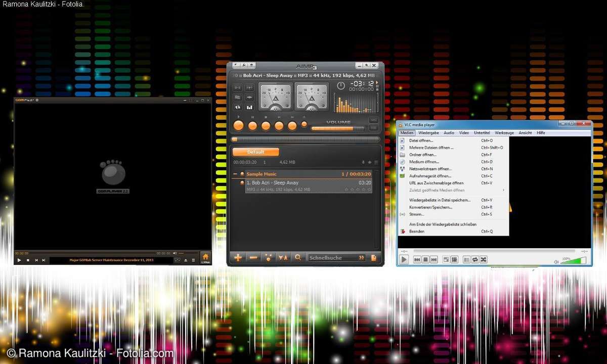Toggle shuffle mode in VLC
607x364 pixels.
(484, 259)
